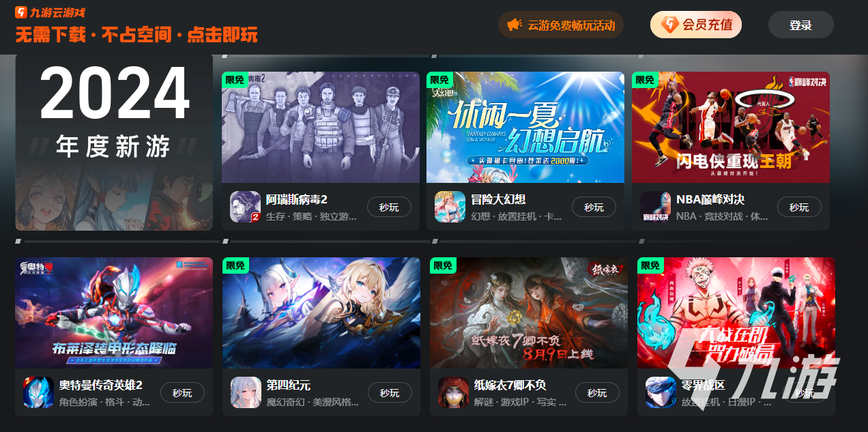Open the 2024 年度新游 banner
868x432 pixels.
(114, 143)
